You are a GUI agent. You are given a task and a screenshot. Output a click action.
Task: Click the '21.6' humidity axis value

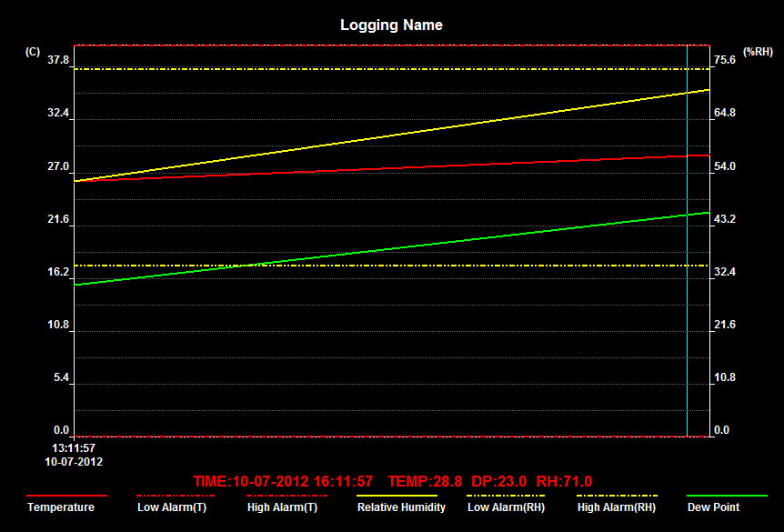725,325
